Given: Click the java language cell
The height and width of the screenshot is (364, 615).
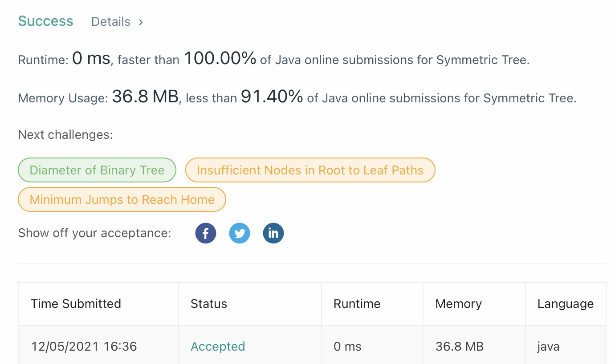Looking at the screenshot, I should tap(548, 346).
